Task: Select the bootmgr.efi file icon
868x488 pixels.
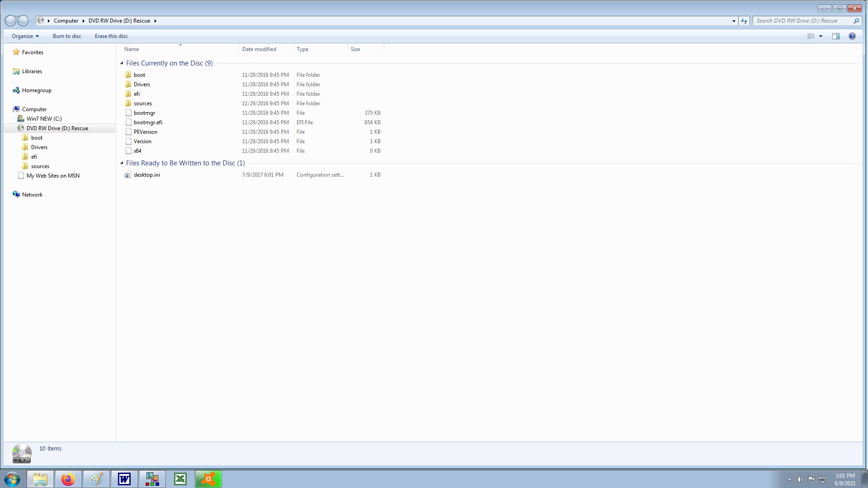Action: tap(128, 122)
